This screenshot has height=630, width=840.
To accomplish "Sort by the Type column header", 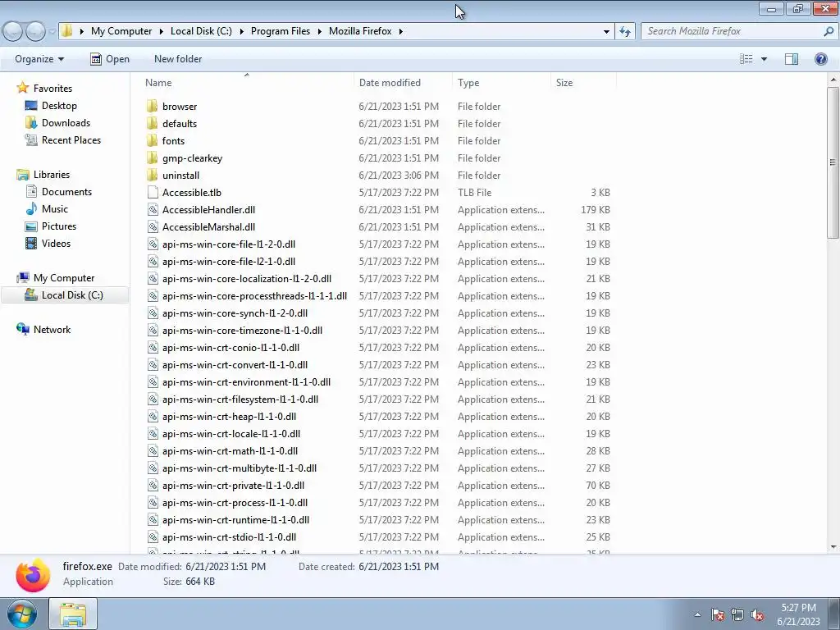I will pos(501,83).
